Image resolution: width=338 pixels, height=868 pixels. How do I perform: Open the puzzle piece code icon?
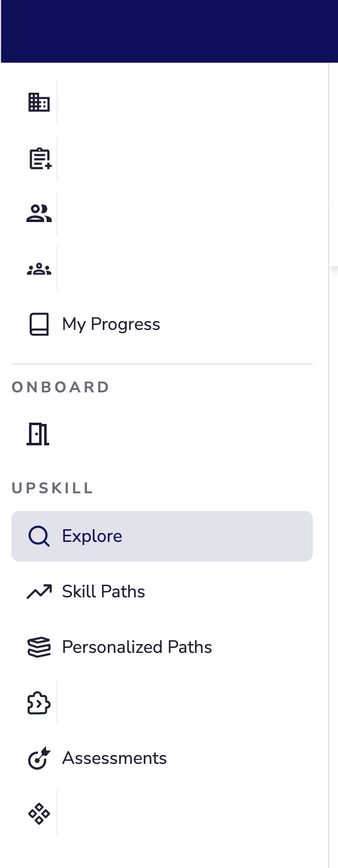click(x=39, y=703)
